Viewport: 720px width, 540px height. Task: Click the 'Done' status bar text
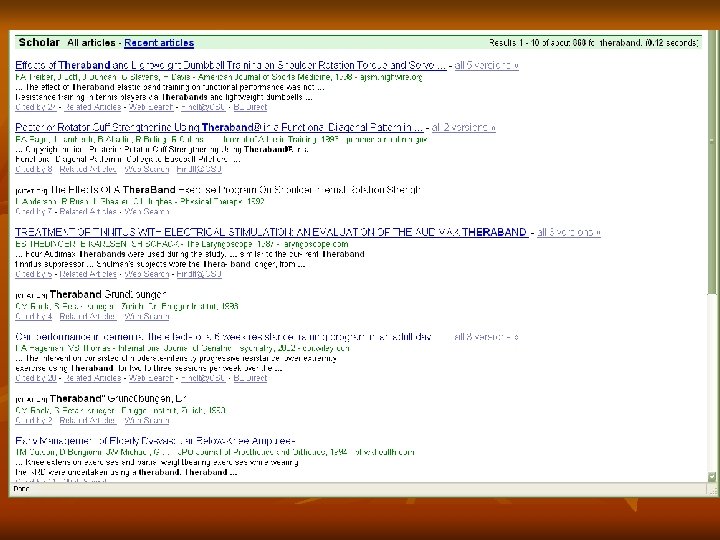click(x=21, y=489)
